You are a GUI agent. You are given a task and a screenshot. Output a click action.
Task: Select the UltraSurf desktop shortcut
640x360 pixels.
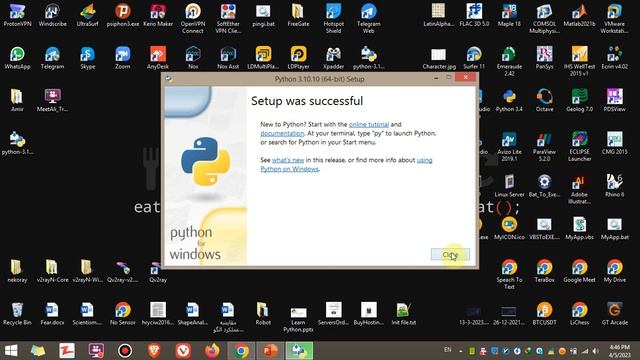pos(87,16)
